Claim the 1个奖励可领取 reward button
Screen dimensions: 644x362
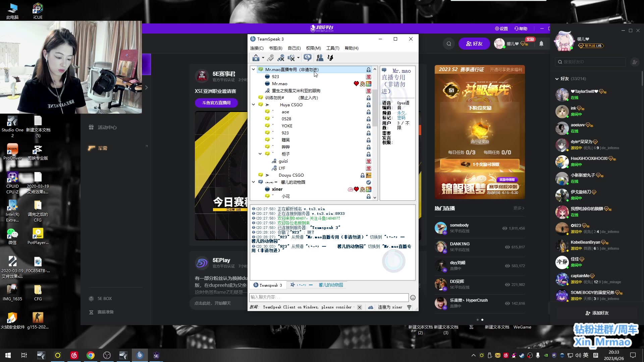pyautogui.click(x=480, y=164)
